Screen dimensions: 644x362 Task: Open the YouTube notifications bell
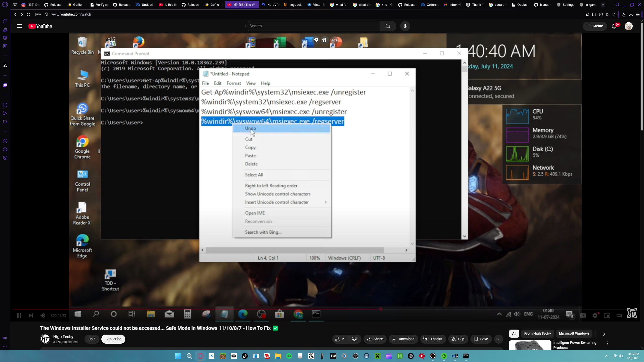click(614, 26)
